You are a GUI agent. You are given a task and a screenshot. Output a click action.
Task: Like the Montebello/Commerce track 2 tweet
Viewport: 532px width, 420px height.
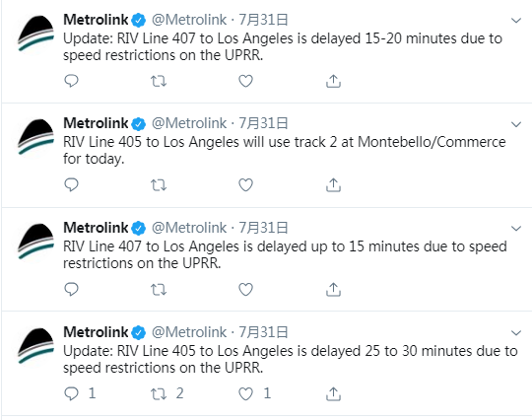pos(245,185)
